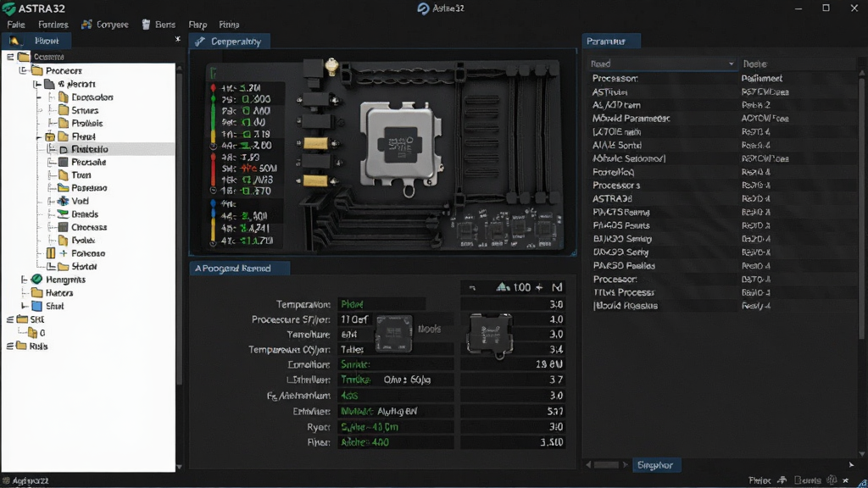The height and width of the screenshot is (488, 868).
Task: Select the A Poogerd Ferned tab
Action: click(239, 269)
